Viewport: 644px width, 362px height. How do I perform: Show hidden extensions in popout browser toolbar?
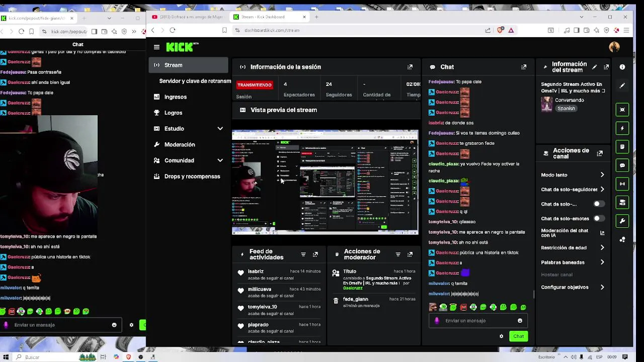[134, 31]
